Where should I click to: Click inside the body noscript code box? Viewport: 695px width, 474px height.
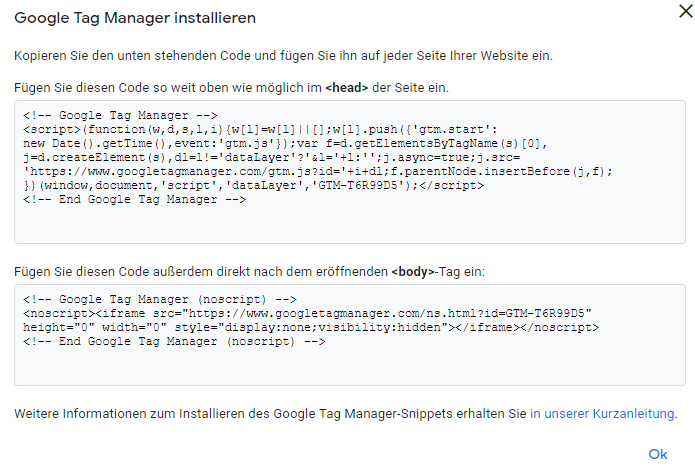(x=350, y=335)
